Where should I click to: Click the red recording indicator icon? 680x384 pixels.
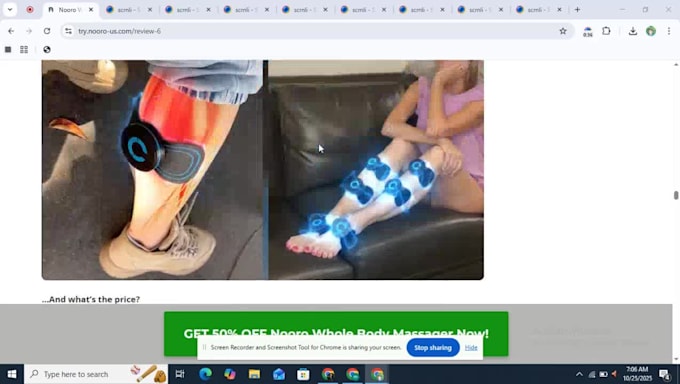pyautogui.click(x=30, y=9)
